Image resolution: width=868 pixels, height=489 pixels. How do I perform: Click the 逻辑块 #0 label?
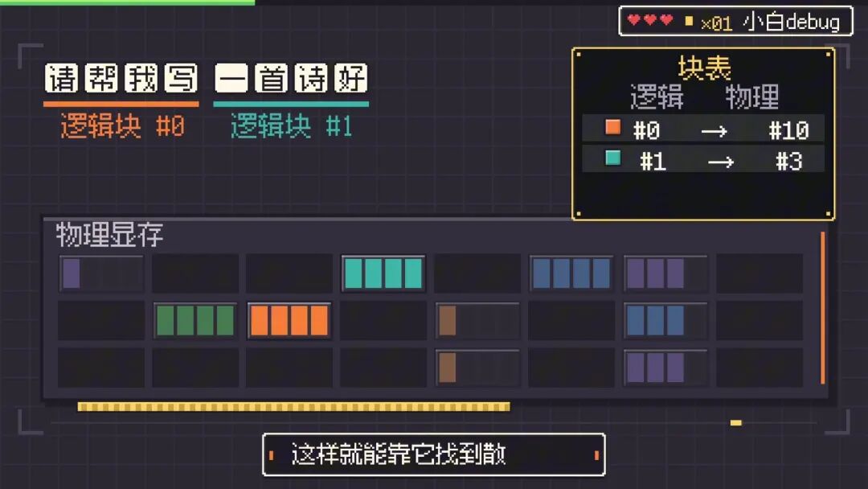pos(122,126)
